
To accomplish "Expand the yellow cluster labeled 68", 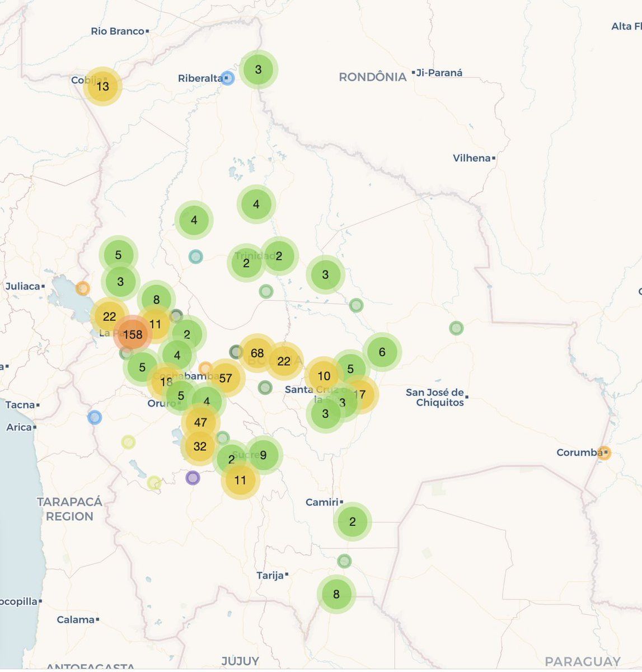I will coord(257,353).
